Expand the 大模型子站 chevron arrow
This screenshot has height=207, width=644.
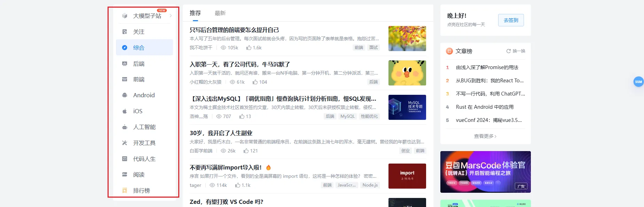(x=171, y=16)
